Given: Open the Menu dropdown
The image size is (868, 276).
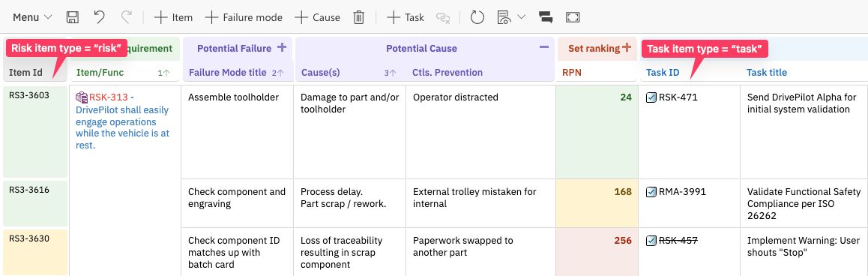Looking at the screenshot, I should pos(32,17).
